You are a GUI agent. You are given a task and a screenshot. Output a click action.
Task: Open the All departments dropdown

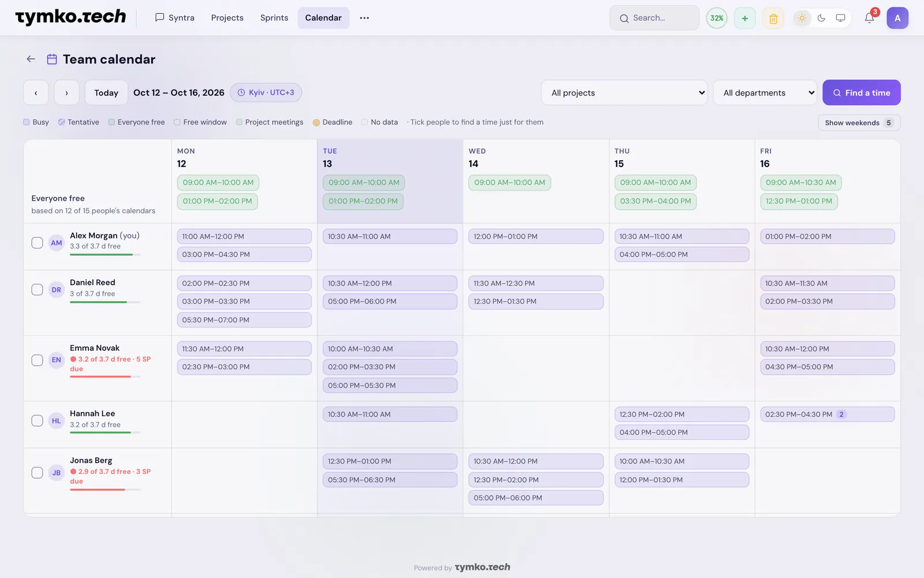point(765,92)
